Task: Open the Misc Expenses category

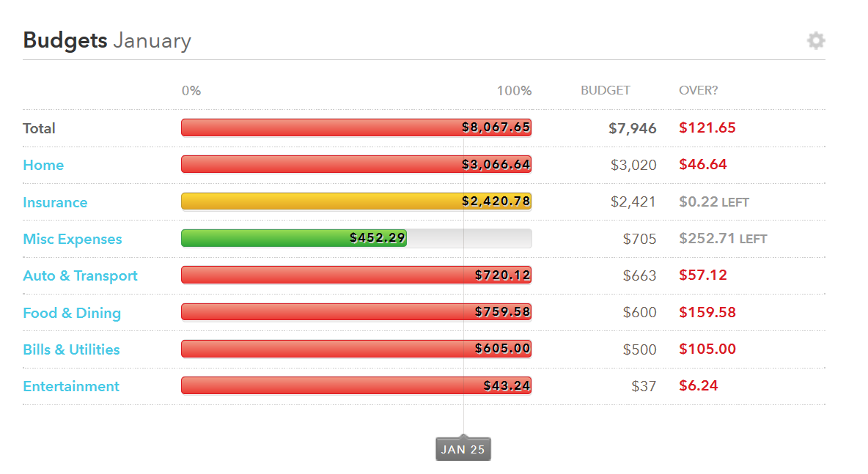Action: pyautogui.click(x=72, y=238)
